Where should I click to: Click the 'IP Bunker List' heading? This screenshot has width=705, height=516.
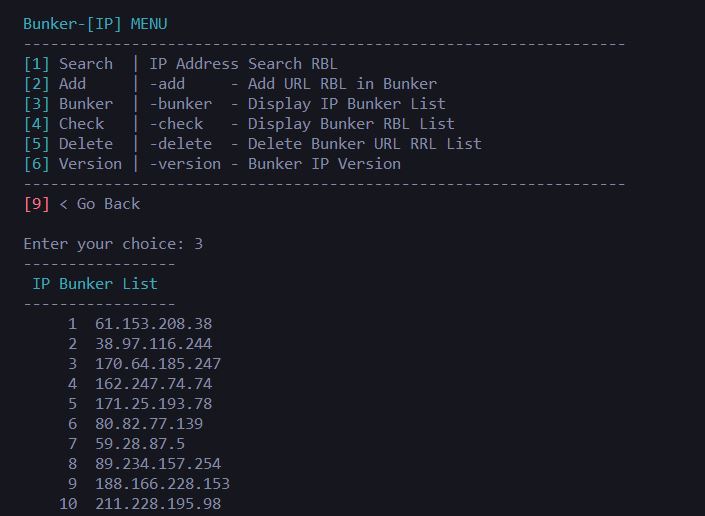[x=95, y=284]
